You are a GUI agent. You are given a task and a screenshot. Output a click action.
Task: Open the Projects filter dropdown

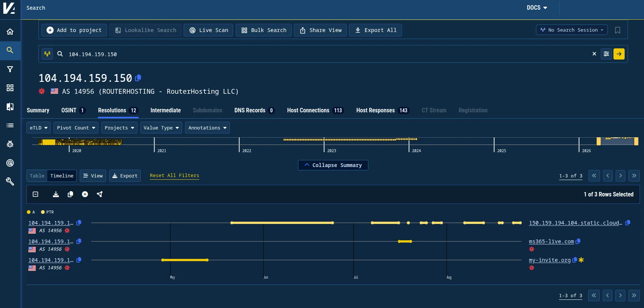pyautogui.click(x=119, y=128)
